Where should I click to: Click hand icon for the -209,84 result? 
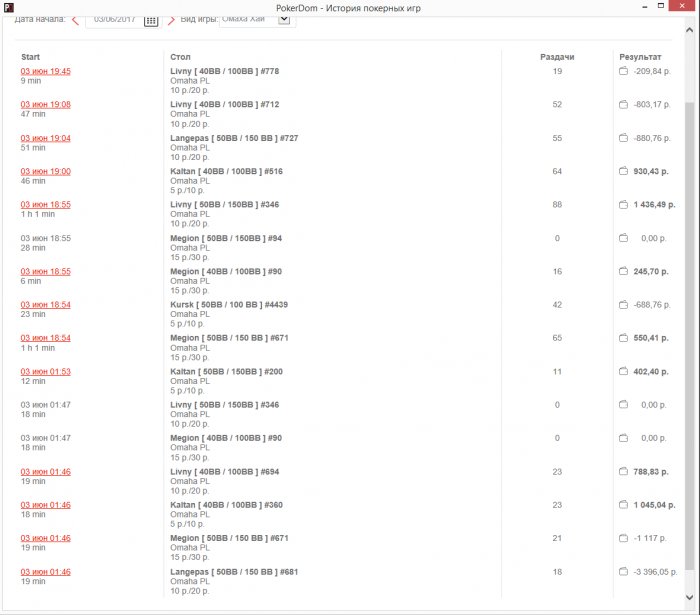[623, 72]
